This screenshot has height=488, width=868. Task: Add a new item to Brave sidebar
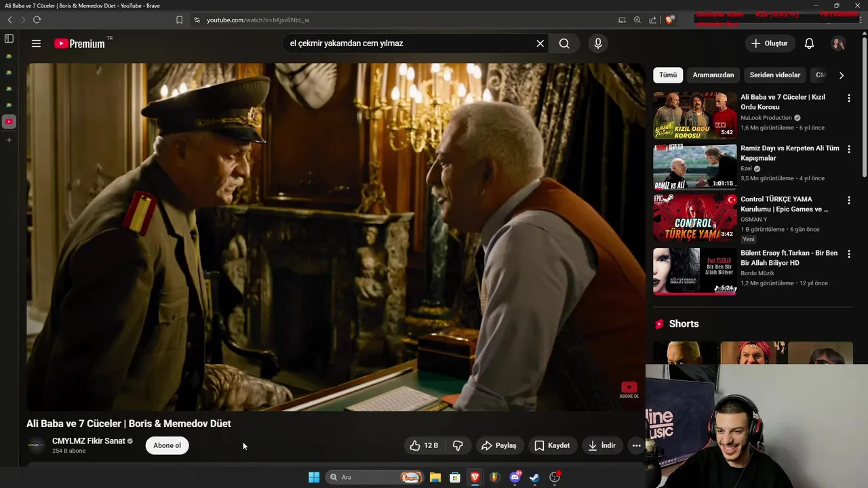pyautogui.click(x=9, y=140)
